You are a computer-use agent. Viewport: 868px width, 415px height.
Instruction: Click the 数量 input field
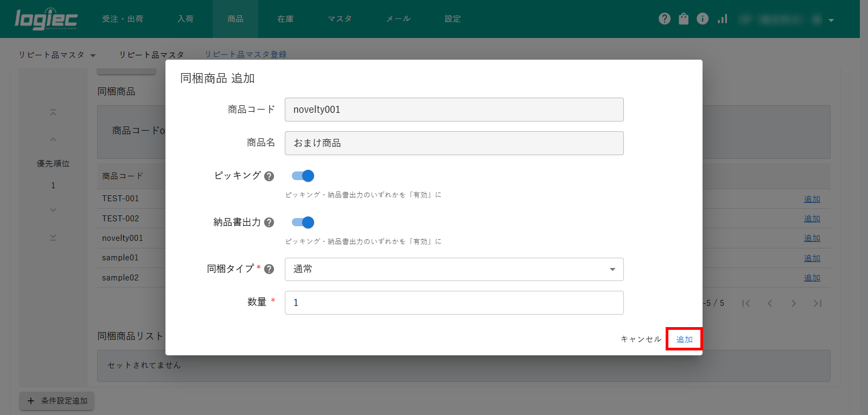pyautogui.click(x=454, y=303)
